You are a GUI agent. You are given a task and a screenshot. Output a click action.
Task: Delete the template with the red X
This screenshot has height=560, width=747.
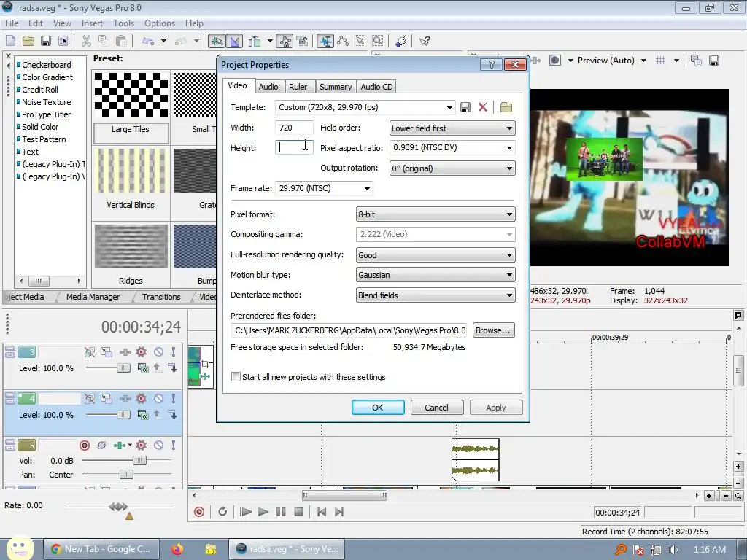pos(483,107)
